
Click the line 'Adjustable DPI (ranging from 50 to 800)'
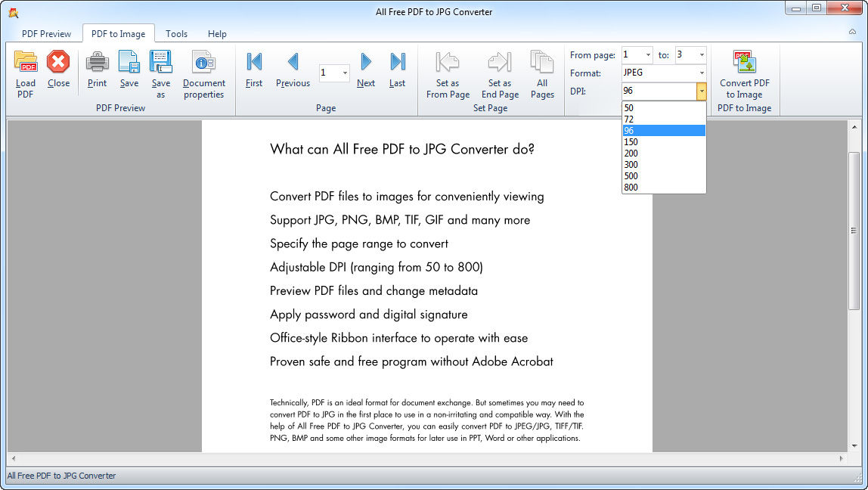(377, 268)
